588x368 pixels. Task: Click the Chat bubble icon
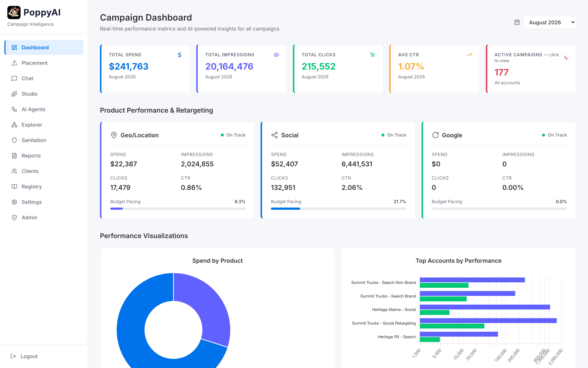(14, 78)
